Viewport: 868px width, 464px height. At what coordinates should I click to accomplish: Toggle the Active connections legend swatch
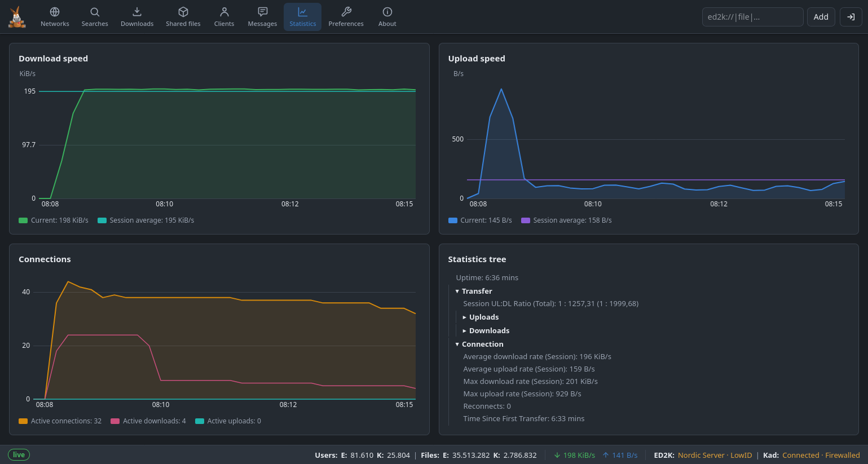(23, 421)
